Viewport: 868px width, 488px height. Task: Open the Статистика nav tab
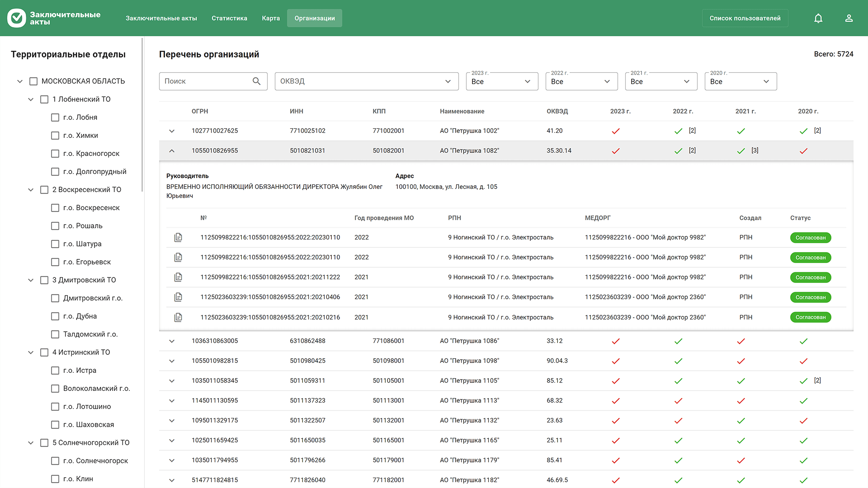(229, 18)
